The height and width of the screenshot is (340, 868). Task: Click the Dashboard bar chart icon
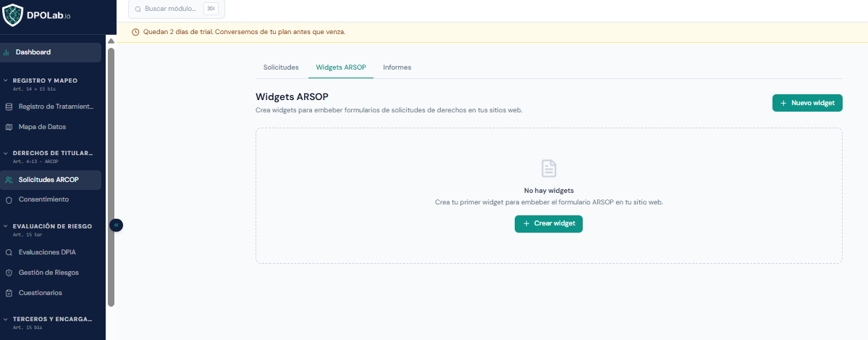[x=6, y=53]
